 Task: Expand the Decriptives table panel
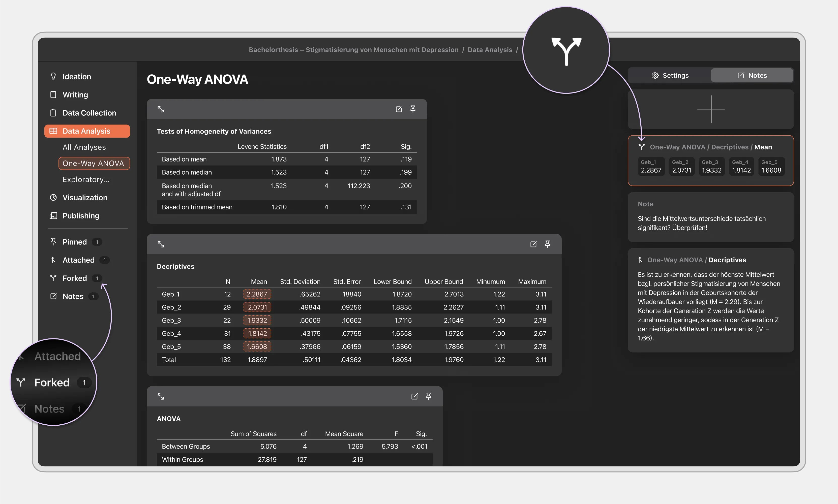[161, 244]
